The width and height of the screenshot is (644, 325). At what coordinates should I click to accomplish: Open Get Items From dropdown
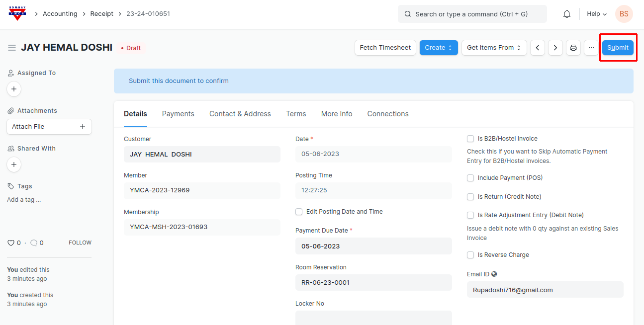[494, 48]
